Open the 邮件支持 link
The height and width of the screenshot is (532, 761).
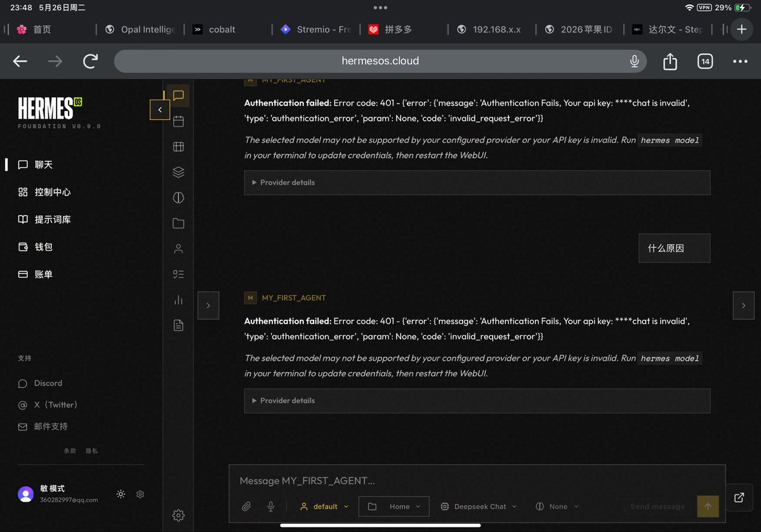pos(43,427)
